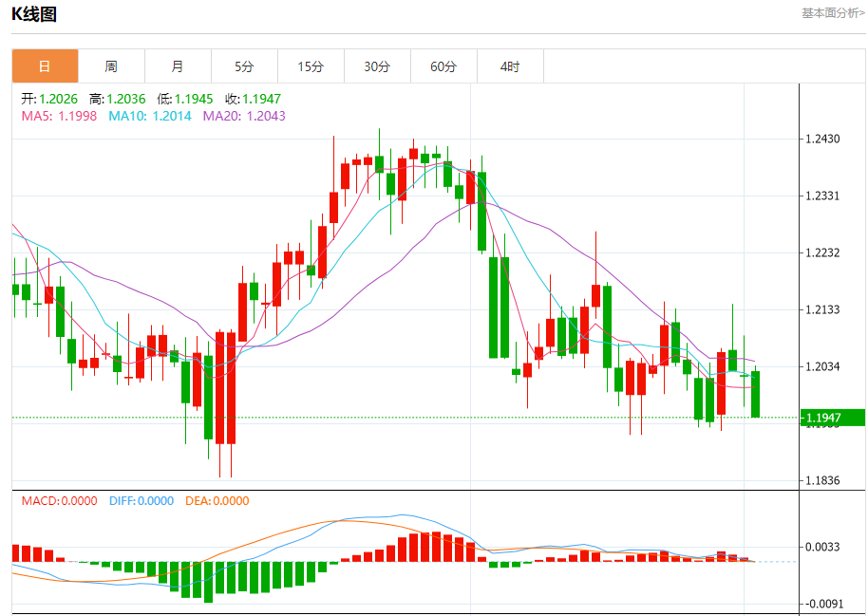Image resolution: width=868 pixels, height=616 pixels.
Task: Click the 1.2133 price axis label
Action: pos(823,310)
